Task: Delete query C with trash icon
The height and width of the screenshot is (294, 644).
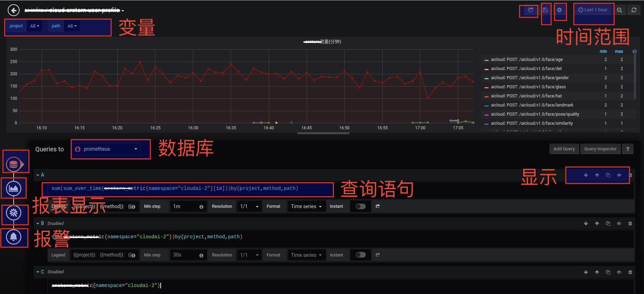Action: [x=630, y=272]
